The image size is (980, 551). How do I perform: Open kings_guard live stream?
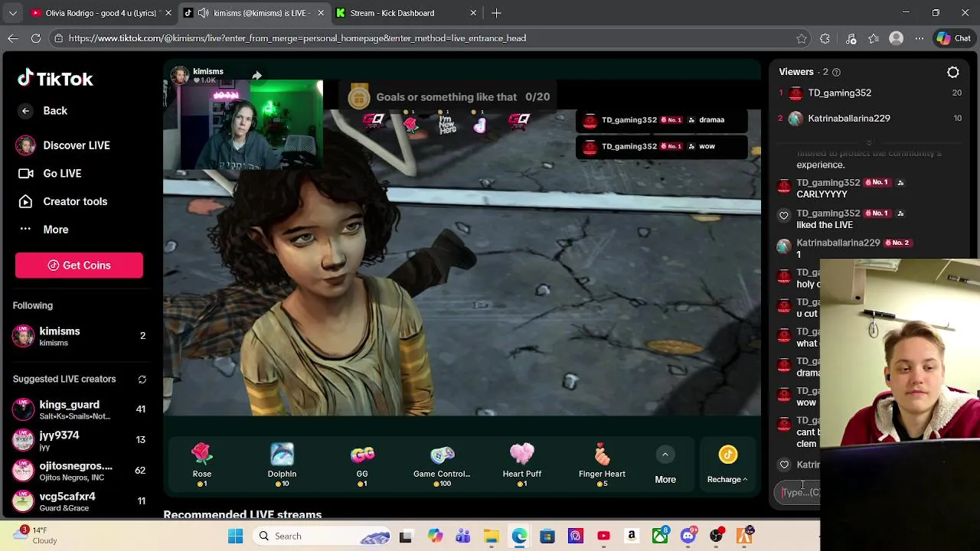click(x=79, y=409)
